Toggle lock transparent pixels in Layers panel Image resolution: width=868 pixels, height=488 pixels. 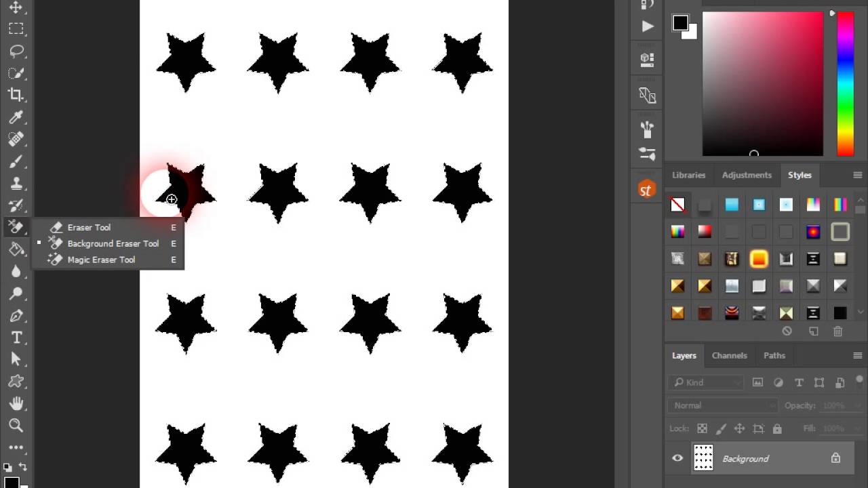tap(702, 428)
